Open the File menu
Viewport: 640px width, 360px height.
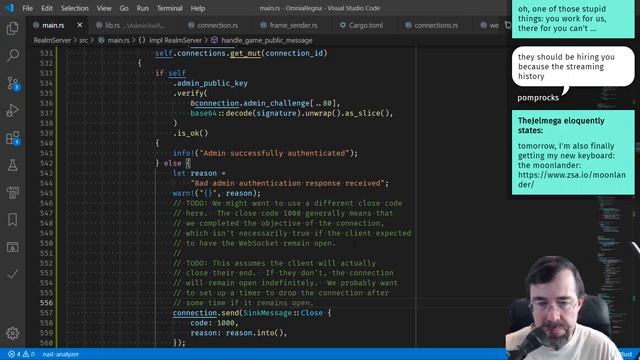point(28,8)
